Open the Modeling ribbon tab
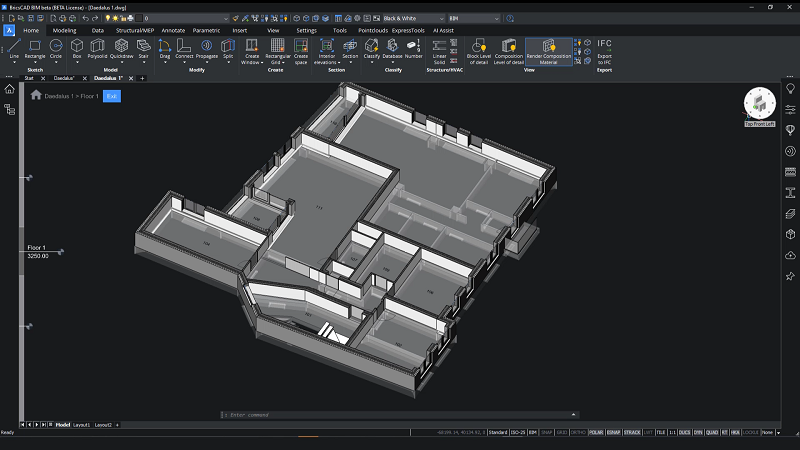The height and width of the screenshot is (450, 800). pyautogui.click(x=64, y=31)
